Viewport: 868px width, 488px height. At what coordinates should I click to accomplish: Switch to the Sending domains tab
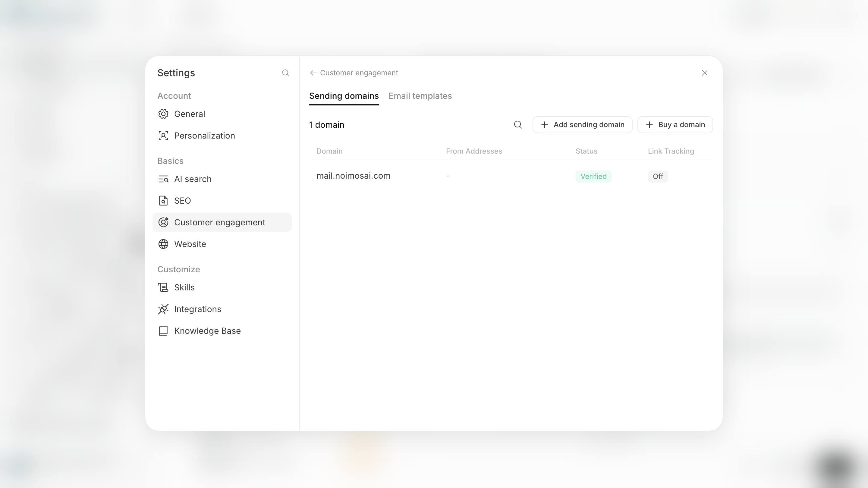click(x=344, y=96)
